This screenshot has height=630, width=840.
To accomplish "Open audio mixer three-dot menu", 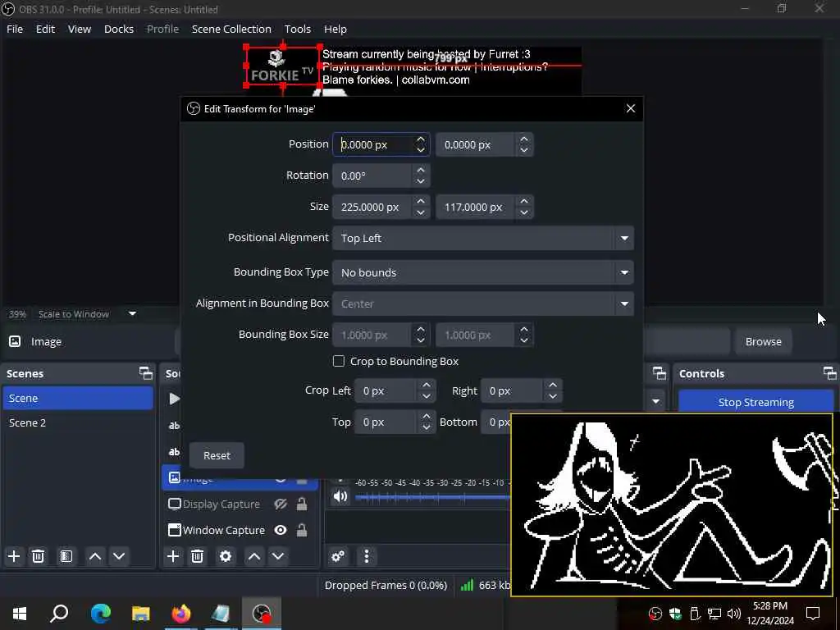I will pyautogui.click(x=367, y=556).
